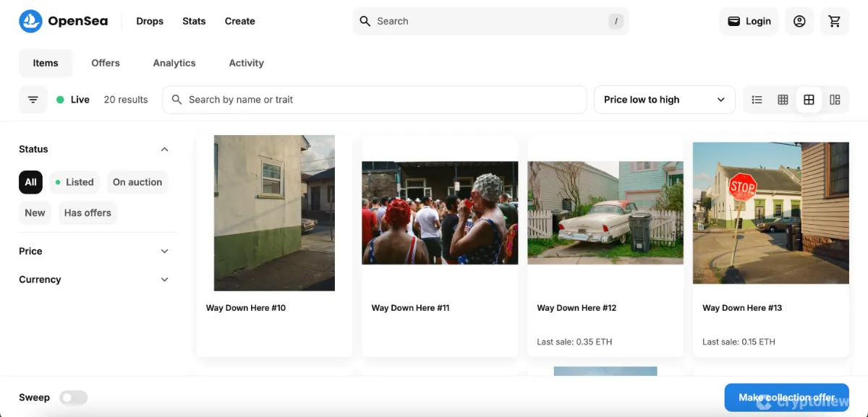Screen dimensions: 868x417
Task: Expand the Currency filter section
Action: click(164, 280)
